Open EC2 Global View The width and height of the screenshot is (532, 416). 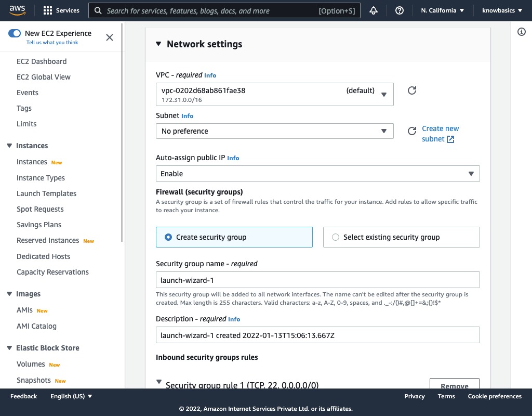(x=44, y=77)
